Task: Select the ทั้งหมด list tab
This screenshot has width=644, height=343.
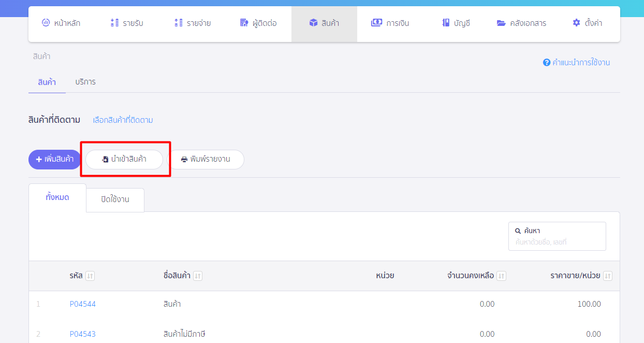Action: (x=57, y=197)
